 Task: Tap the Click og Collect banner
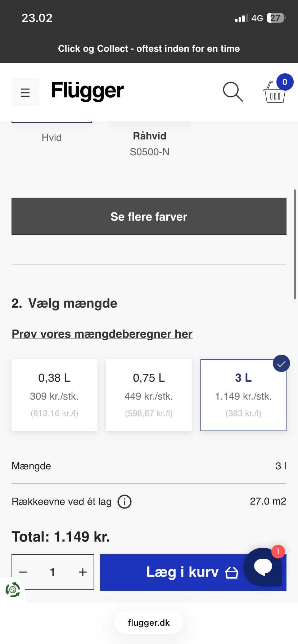pos(149,49)
